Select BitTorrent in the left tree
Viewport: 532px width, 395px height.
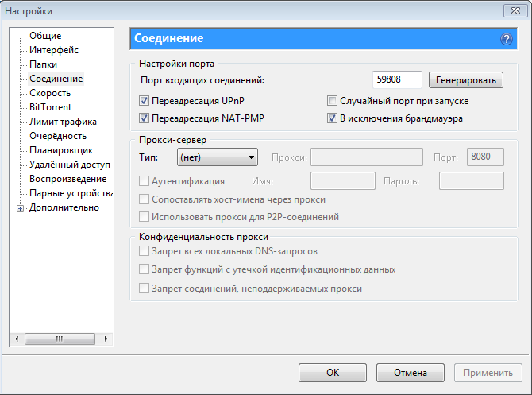pos(50,107)
